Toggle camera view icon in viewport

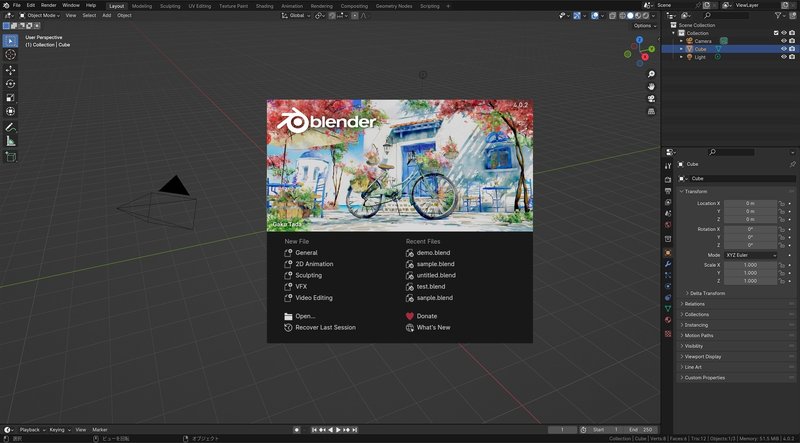652,99
